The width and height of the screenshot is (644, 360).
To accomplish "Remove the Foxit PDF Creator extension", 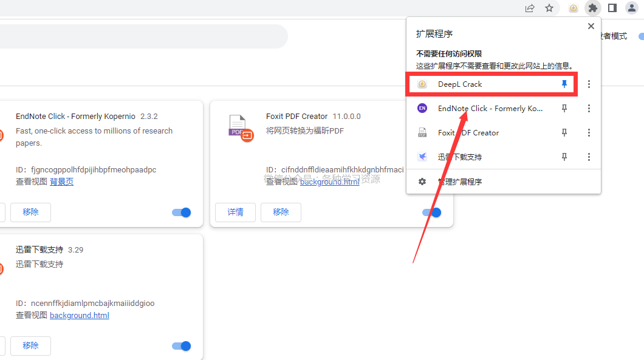I will (281, 212).
